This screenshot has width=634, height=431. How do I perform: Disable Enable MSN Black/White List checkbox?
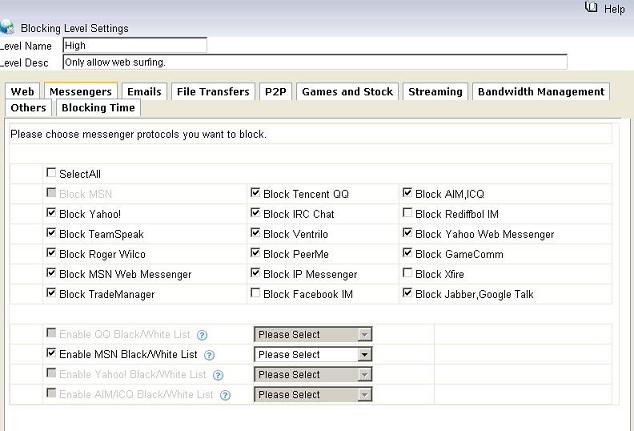[51, 353]
